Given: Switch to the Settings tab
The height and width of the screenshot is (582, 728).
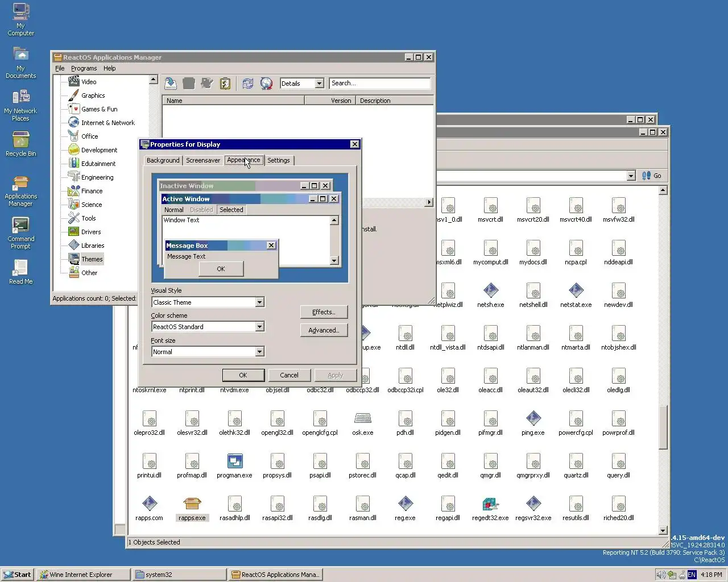Looking at the screenshot, I should pyautogui.click(x=279, y=160).
